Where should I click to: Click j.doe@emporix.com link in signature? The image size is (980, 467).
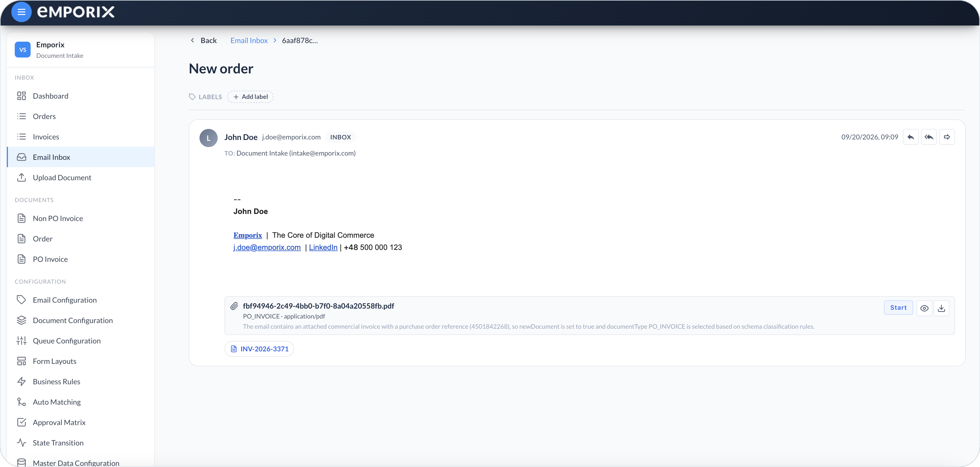pos(267,247)
